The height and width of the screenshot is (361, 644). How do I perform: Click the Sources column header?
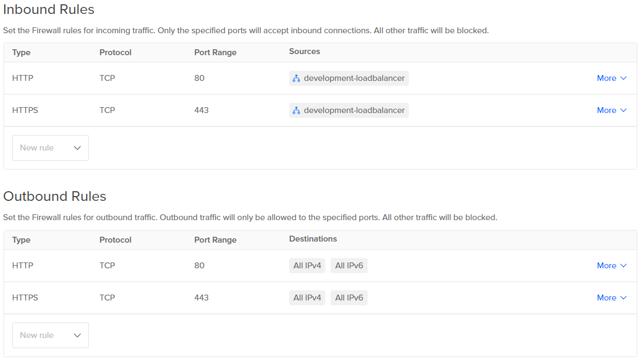click(304, 51)
